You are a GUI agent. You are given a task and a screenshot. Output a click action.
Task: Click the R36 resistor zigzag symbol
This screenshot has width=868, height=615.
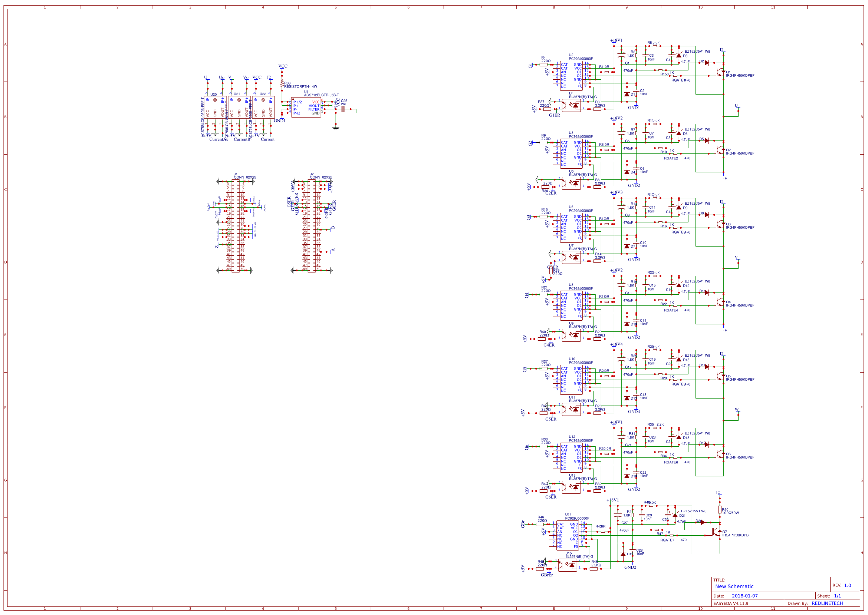[282, 83]
